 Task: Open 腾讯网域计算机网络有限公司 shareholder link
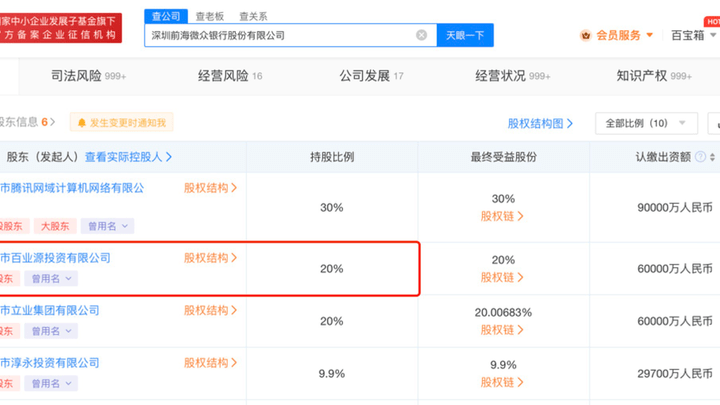click(x=72, y=188)
